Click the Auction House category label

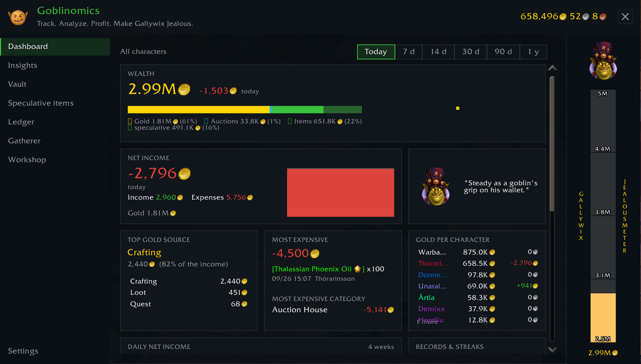point(300,310)
